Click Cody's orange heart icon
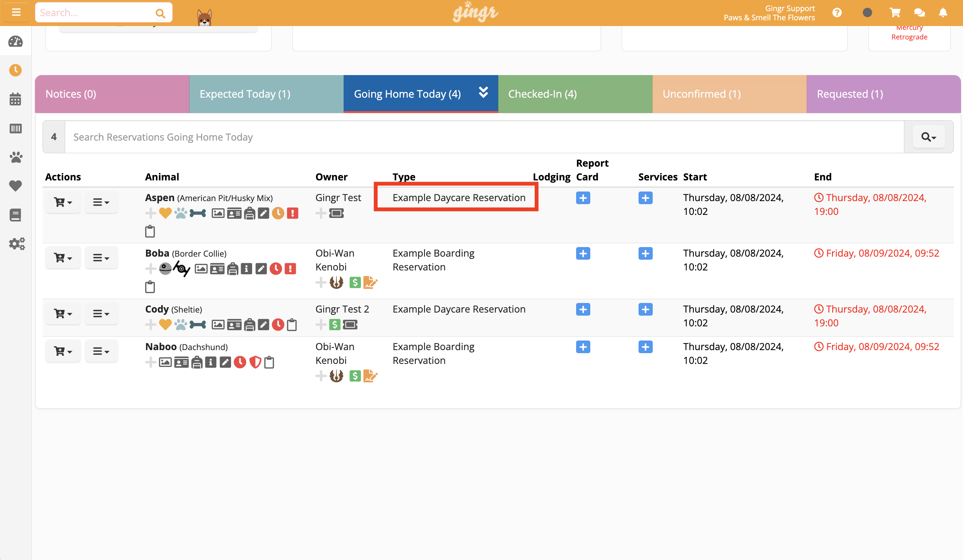Screen dimensions: 963x560 coord(165,325)
